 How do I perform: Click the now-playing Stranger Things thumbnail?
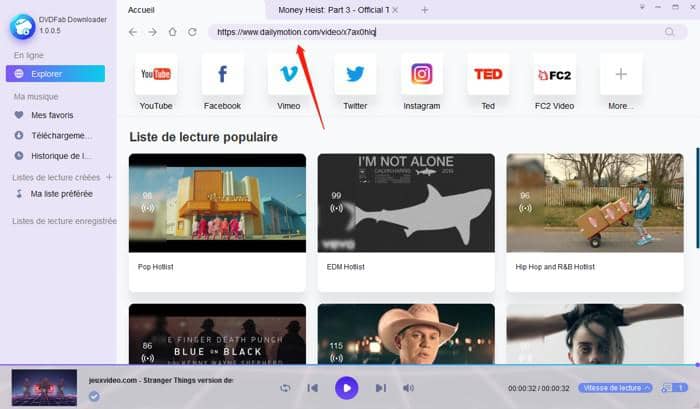pos(44,388)
